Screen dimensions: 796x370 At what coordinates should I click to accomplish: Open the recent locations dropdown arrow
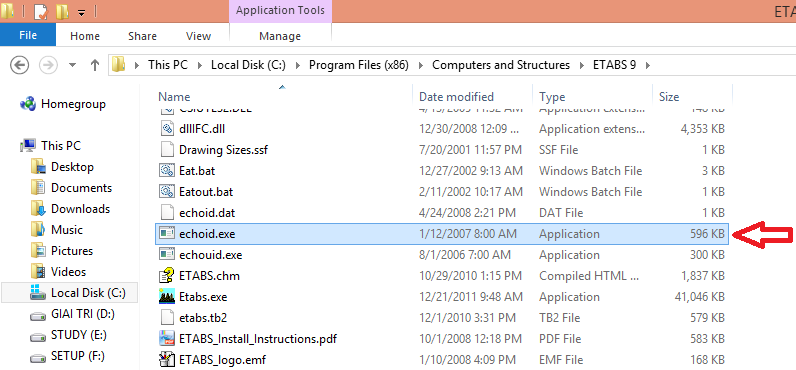72,65
